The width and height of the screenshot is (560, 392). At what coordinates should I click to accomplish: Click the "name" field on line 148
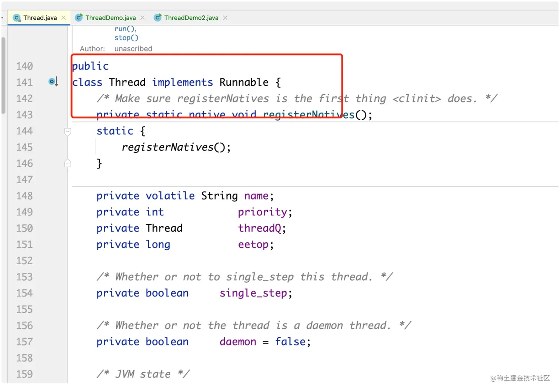pyautogui.click(x=256, y=196)
